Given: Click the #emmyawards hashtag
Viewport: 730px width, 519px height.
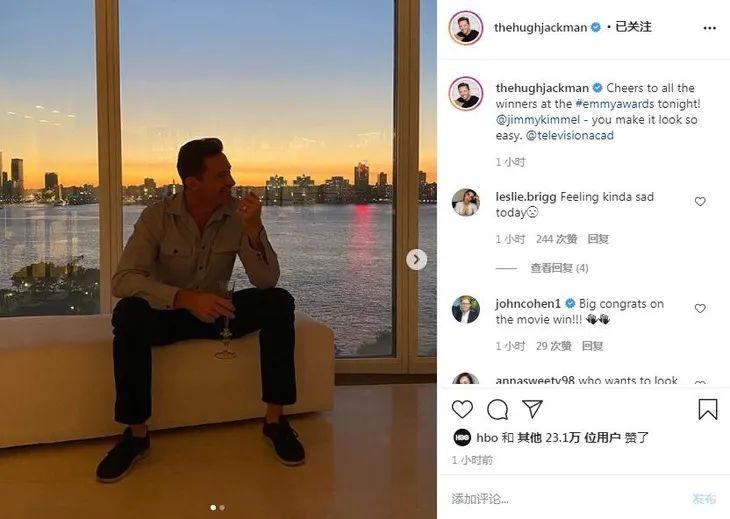Looking at the screenshot, I should 614,104.
